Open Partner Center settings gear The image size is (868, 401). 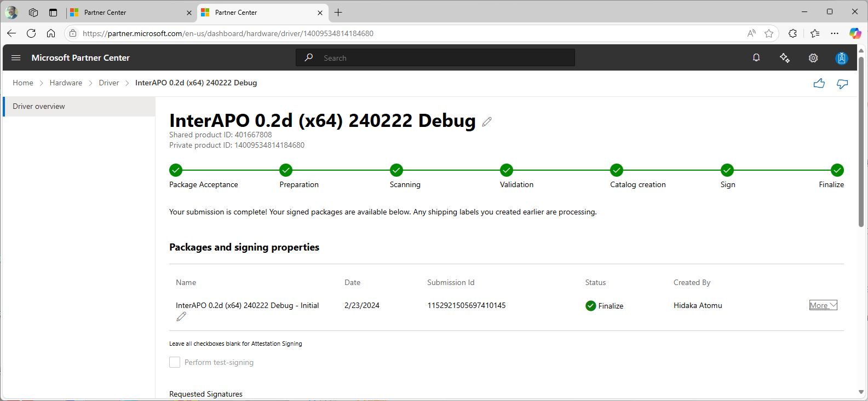click(813, 58)
